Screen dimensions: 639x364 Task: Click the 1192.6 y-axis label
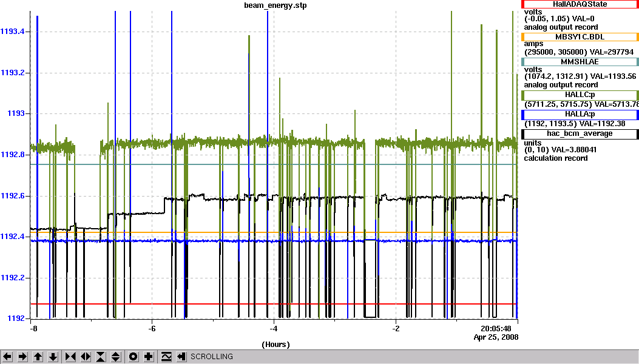[x=12, y=196]
